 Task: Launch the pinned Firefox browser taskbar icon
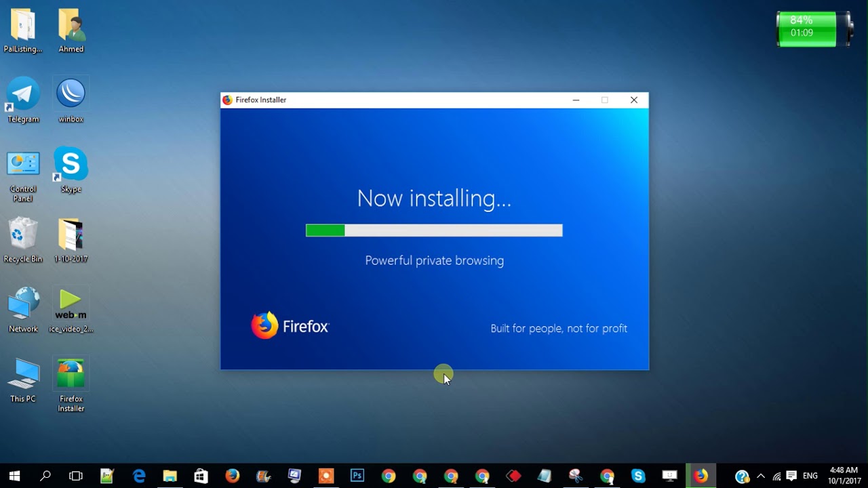pyautogui.click(x=232, y=476)
